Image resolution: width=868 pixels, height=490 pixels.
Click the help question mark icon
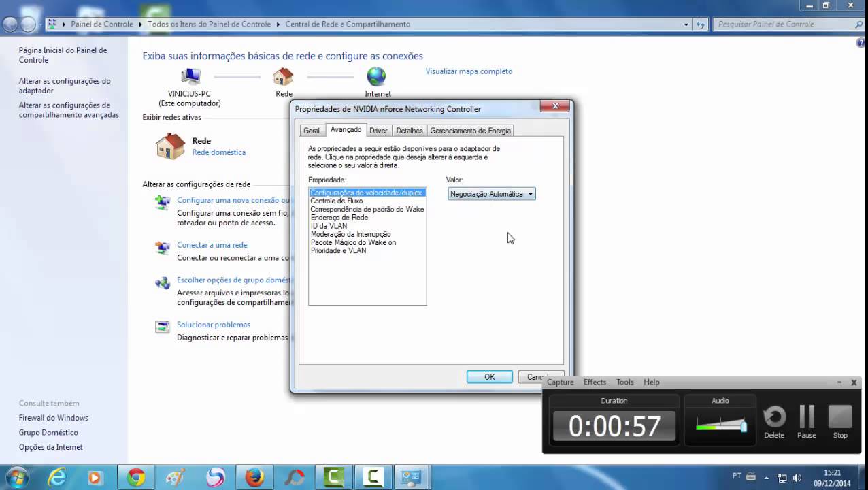click(861, 43)
